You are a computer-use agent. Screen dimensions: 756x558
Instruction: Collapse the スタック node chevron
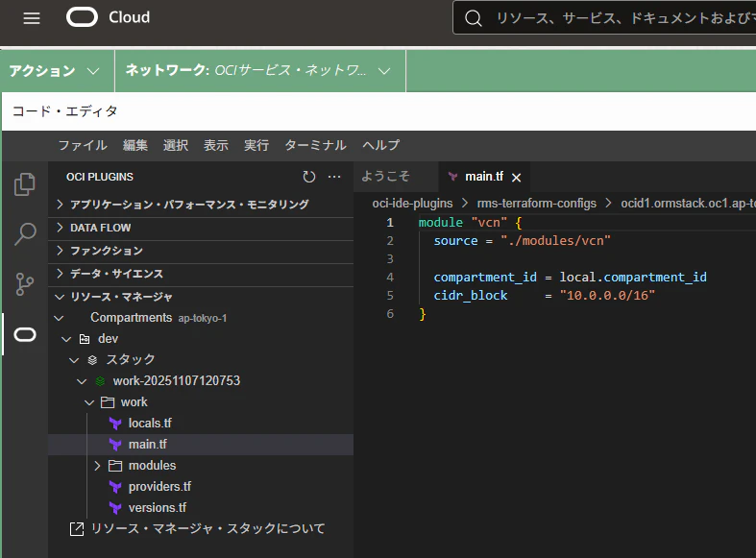tap(74, 360)
